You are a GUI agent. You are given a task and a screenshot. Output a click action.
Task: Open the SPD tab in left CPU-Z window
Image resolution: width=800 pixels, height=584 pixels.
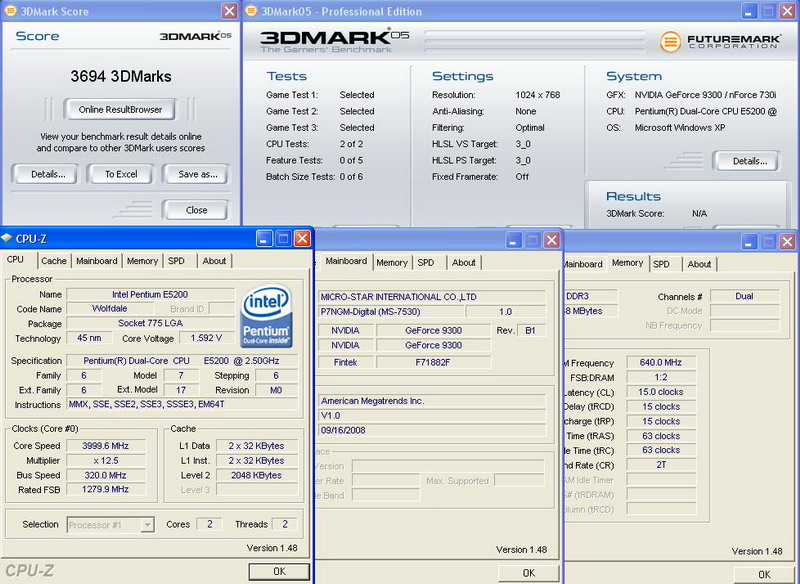point(176,261)
